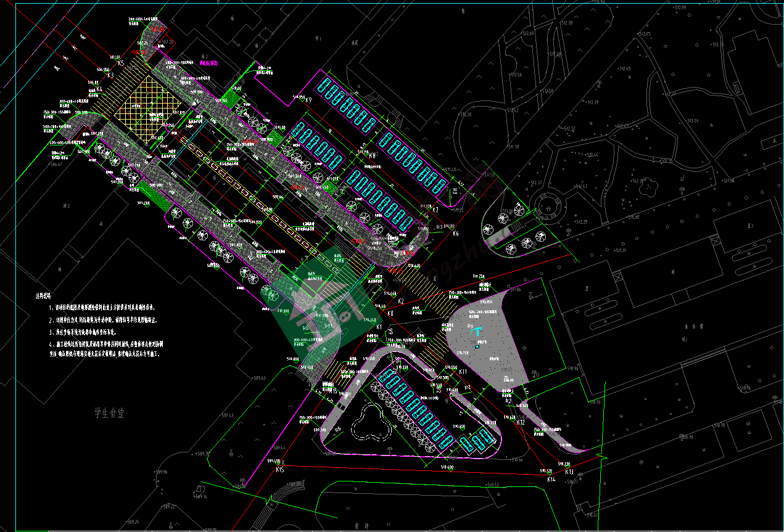The width and height of the screenshot is (784, 532).
Task: Click the K12 point label
Action: point(521,423)
